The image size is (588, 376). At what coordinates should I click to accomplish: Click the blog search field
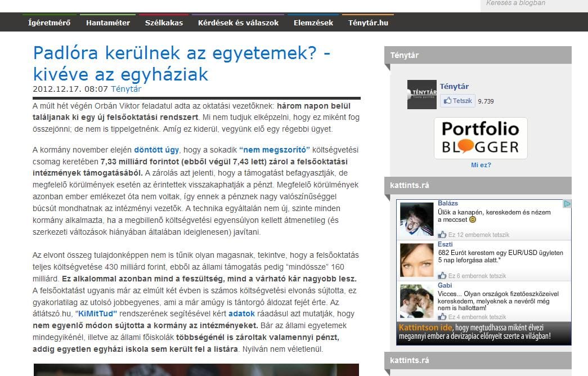tap(534, 5)
